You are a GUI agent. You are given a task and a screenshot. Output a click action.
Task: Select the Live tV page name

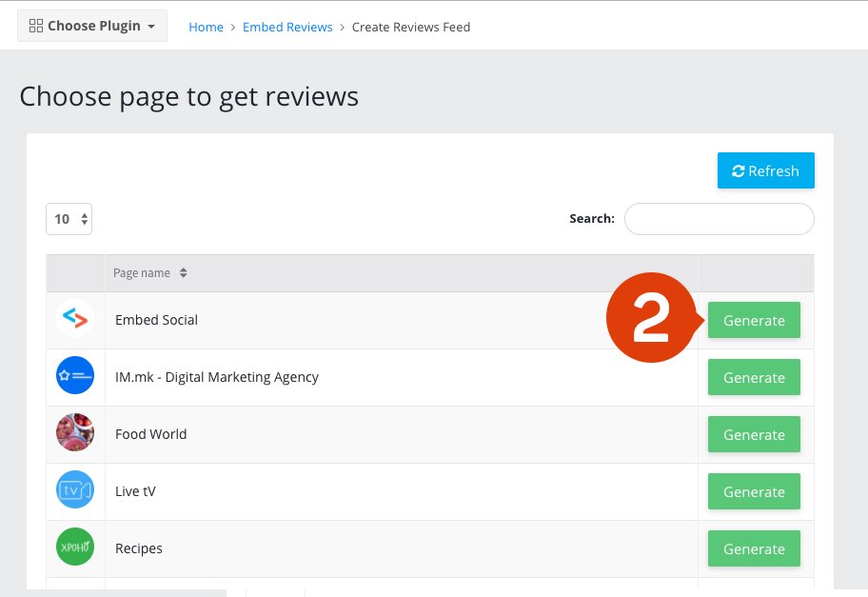(x=135, y=491)
